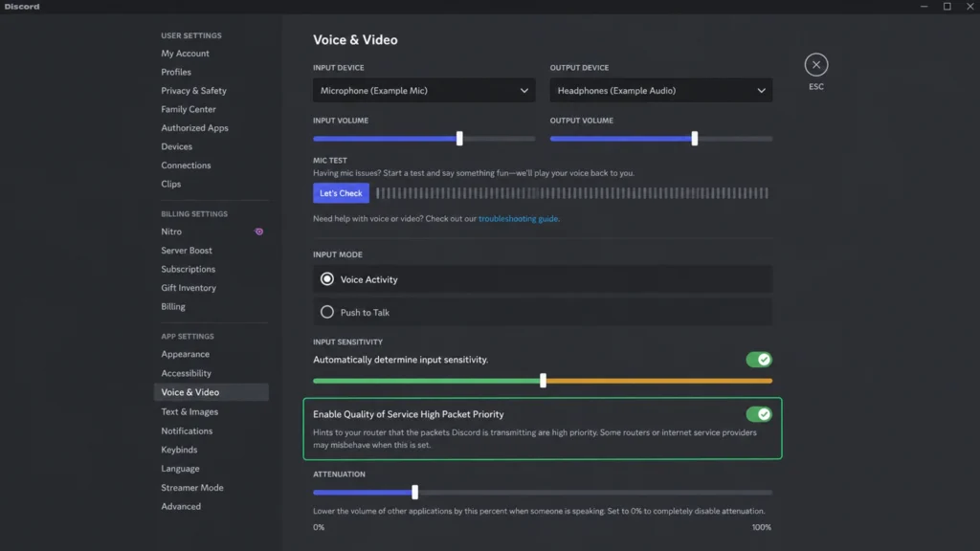Click the Input Device dropdown chevron

coord(523,91)
